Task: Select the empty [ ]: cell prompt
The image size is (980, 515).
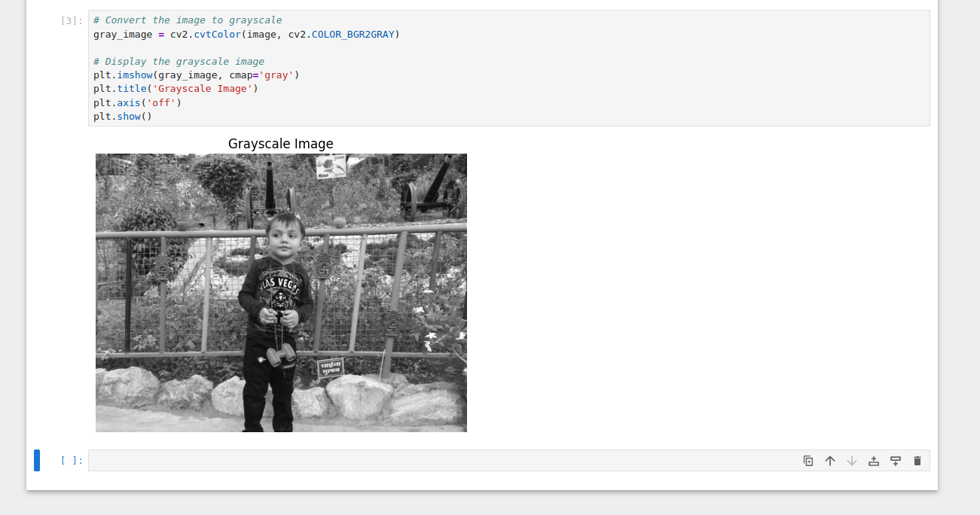Action: pos(72,461)
